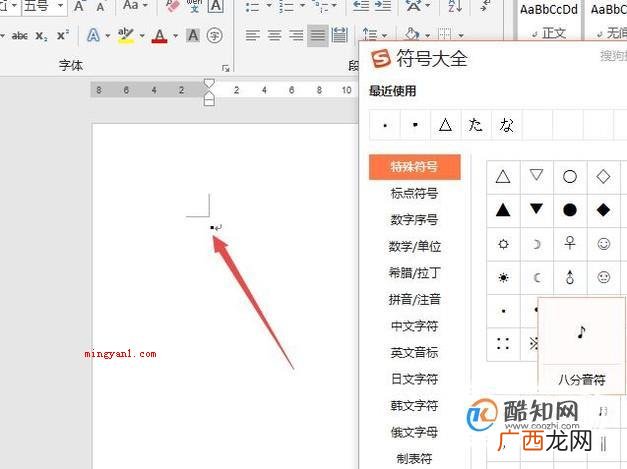Decrease paragraph indent
The image size is (627, 469).
coord(361,6)
